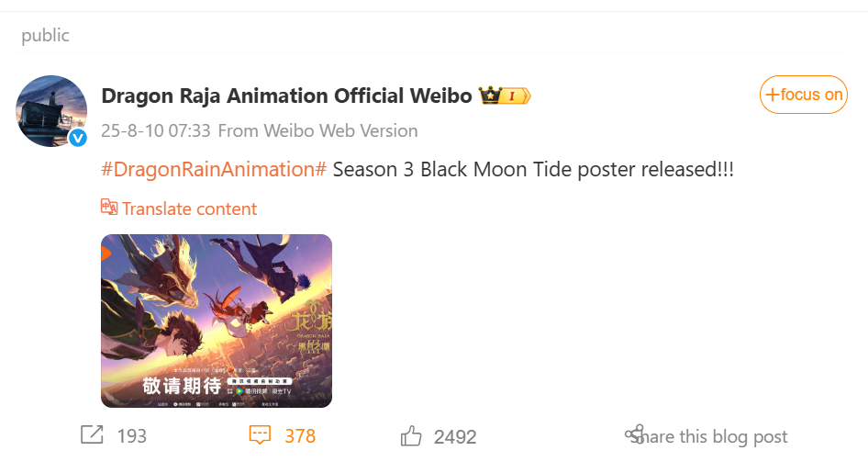
Task: Click the account's profile avatar
Action: [51, 111]
